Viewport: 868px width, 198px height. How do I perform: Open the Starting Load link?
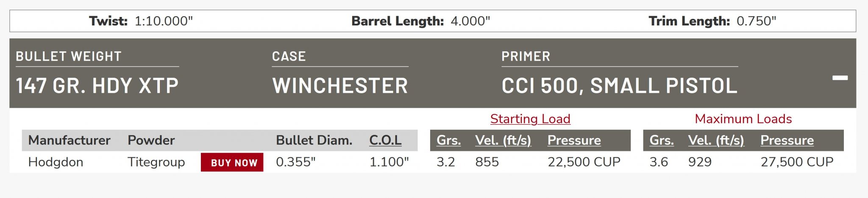coord(530,119)
